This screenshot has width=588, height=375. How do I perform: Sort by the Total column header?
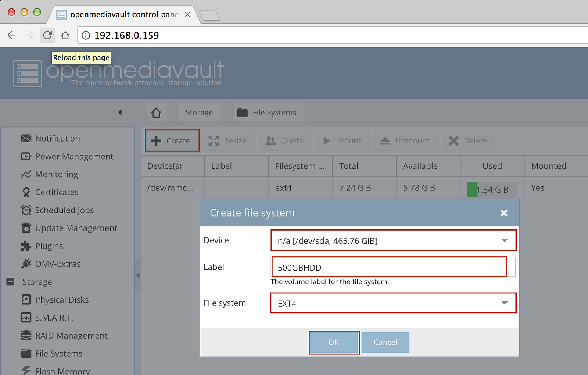tap(364, 166)
